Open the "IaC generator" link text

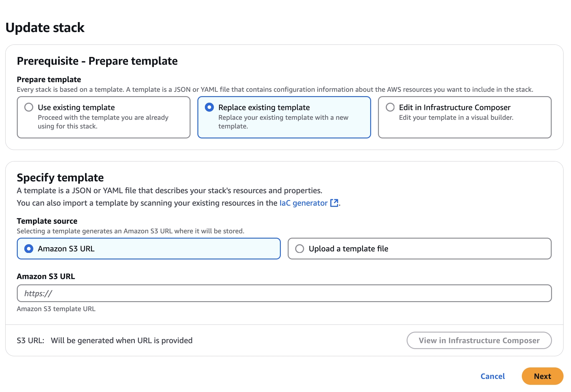pos(303,203)
